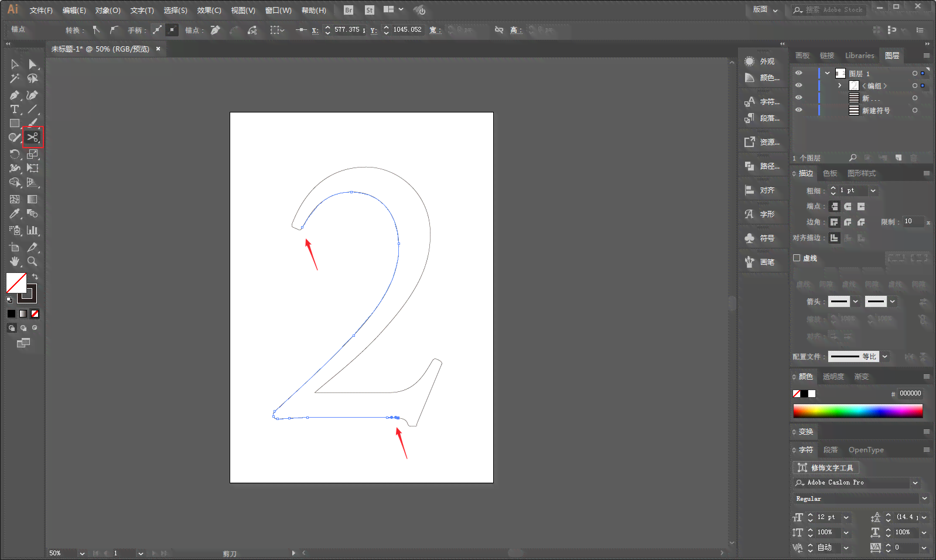Set butt cap for 端点

[x=835, y=206]
